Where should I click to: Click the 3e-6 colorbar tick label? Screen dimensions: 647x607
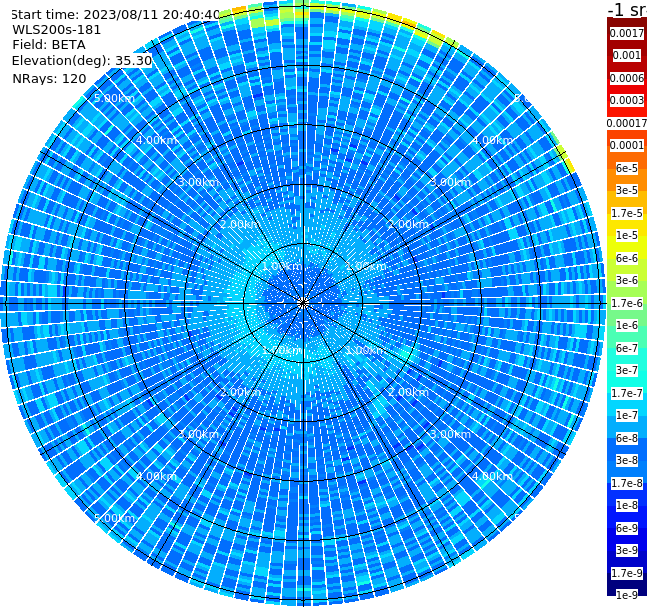click(x=627, y=280)
